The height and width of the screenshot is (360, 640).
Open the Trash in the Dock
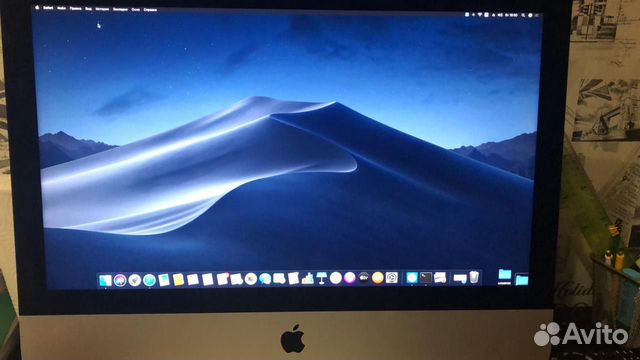(474, 277)
